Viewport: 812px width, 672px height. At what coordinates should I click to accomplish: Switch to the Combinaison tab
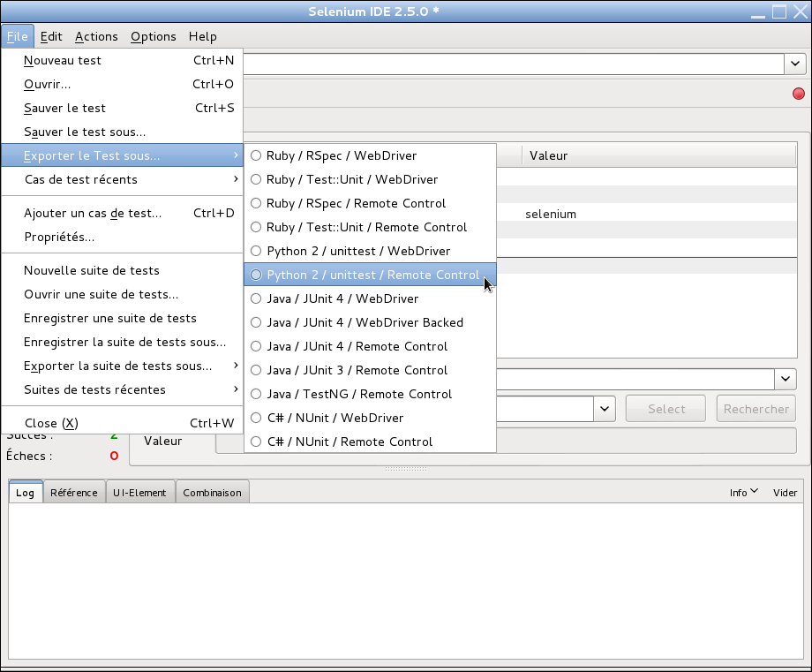coord(213,492)
